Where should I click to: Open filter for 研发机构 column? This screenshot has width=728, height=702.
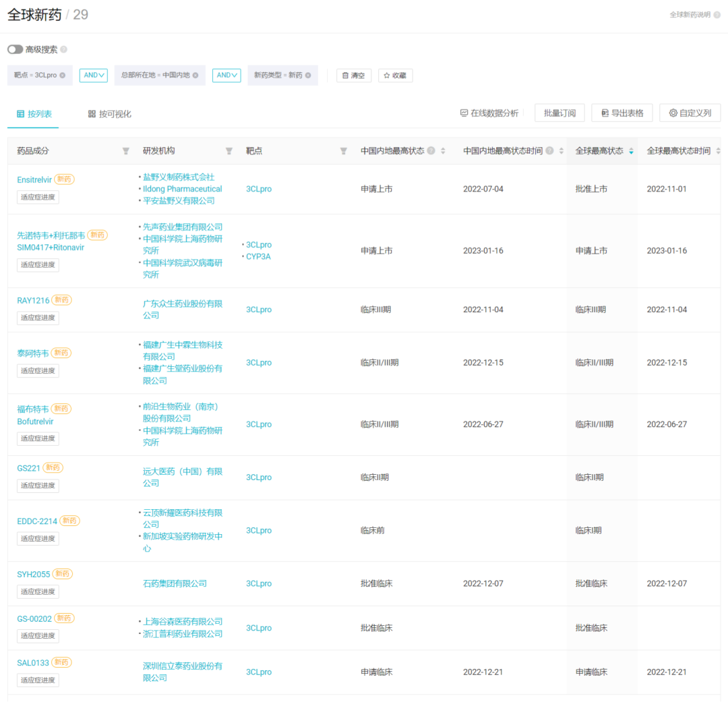pos(229,151)
